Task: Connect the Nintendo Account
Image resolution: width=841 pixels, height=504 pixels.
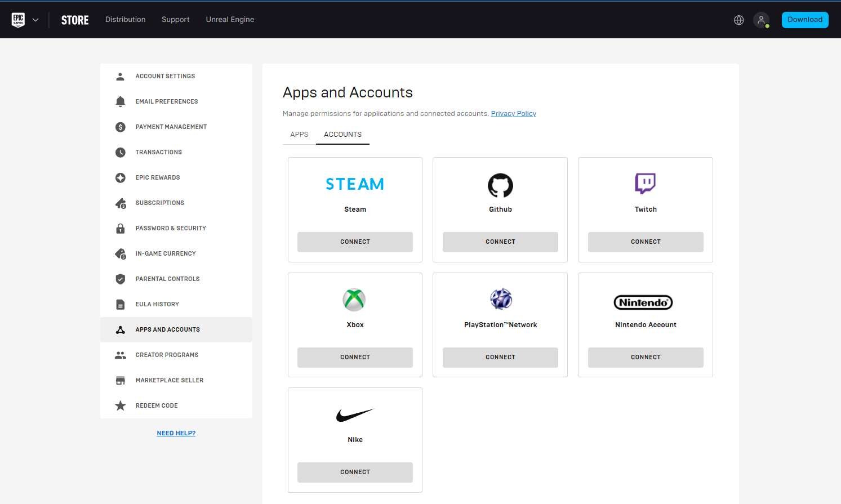Action: point(646,358)
